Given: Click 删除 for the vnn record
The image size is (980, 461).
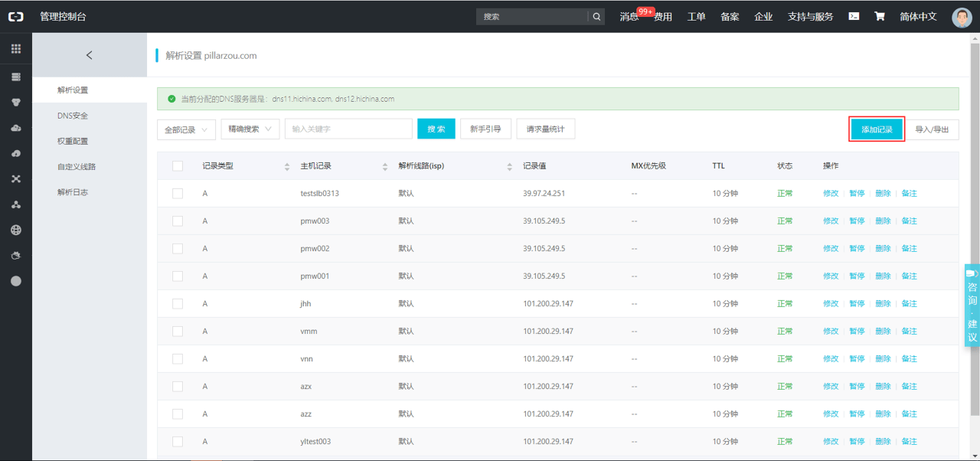Looking at the screenshot, I should point(883,359).
